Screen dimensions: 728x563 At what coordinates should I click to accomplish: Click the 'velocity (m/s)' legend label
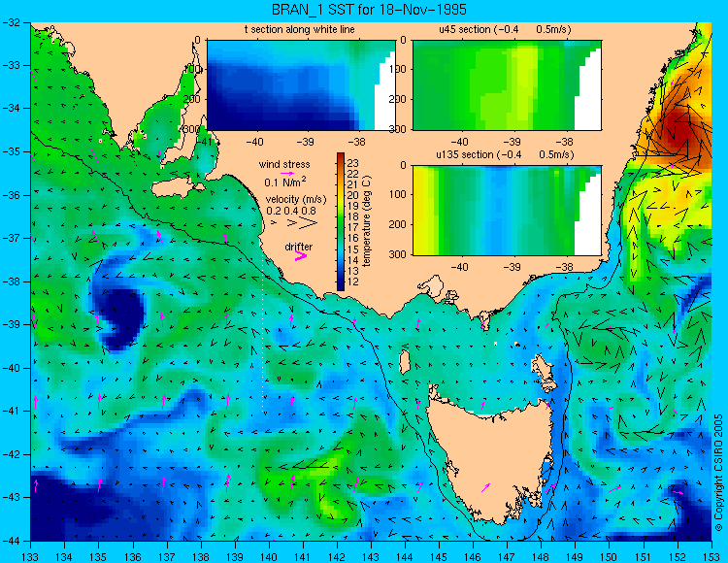[296, 200]
